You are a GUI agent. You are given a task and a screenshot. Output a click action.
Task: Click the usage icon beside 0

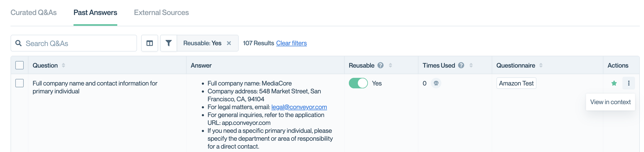click(x=436, y=83)
